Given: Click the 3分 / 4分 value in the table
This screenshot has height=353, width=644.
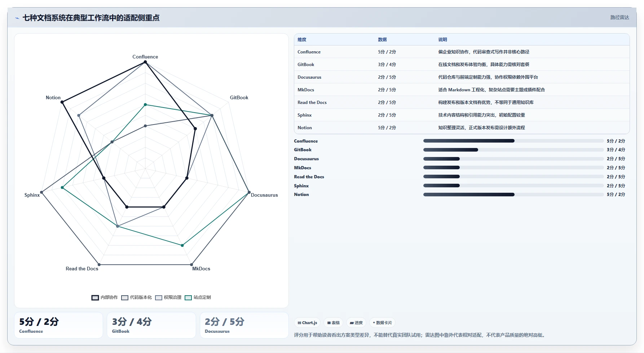Looking at the screenshot, I should (387, 65).
